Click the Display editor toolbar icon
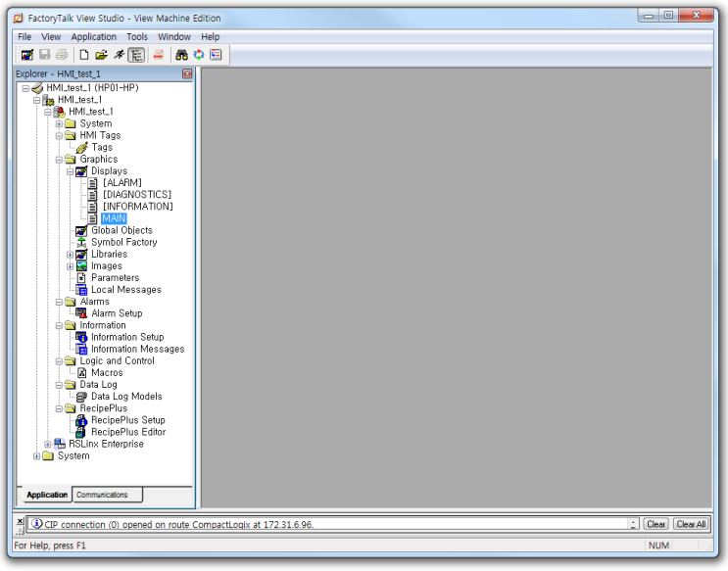This screenshot has width=728, height=571. [27, 55]
